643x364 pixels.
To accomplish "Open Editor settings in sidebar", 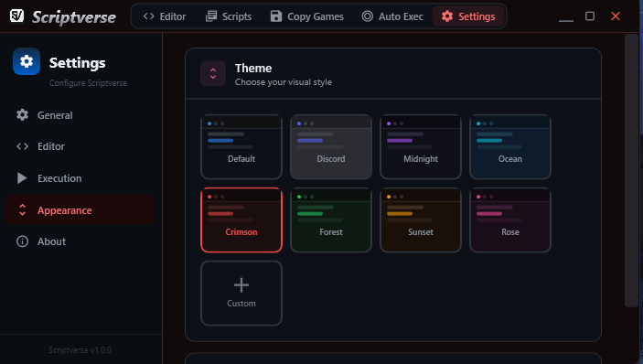I will 80,146.
